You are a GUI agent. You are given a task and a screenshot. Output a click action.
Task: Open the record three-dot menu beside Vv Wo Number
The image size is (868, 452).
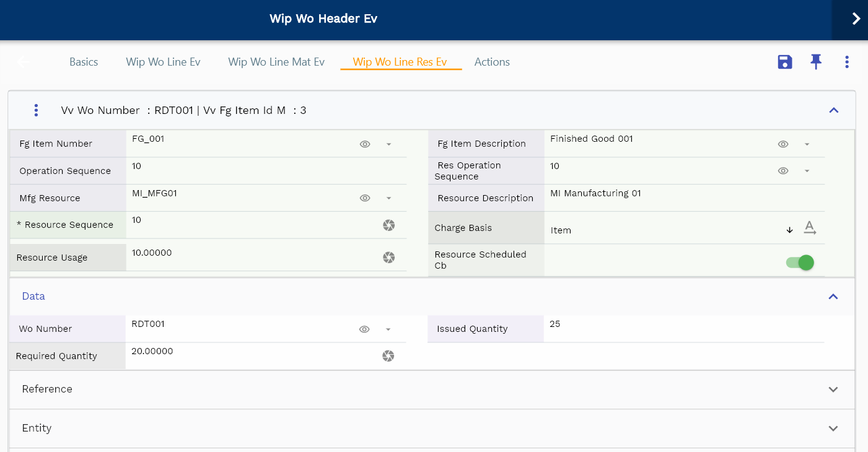point(36,110)
